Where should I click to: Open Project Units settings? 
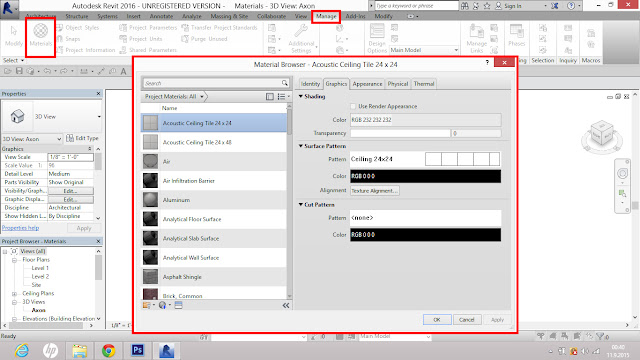140,39
